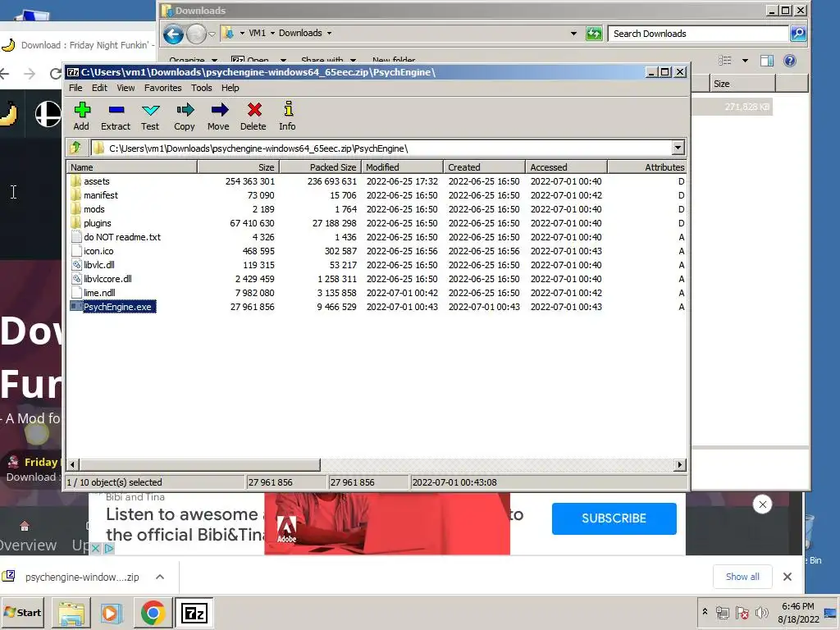Click the volume icon in system tray
The height and width of the screenshot is (630, 840).
[762, 612]
